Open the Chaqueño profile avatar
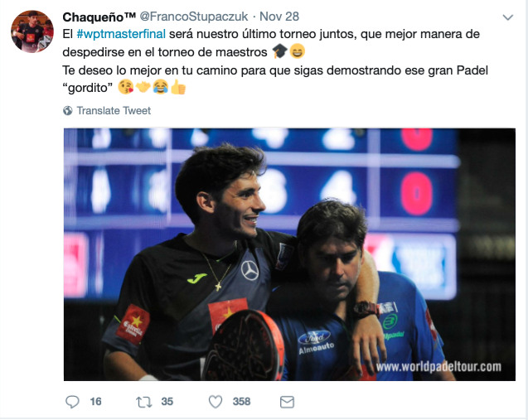Image resolution: width=528 pixels, height=420 pixels. point(32,31)
